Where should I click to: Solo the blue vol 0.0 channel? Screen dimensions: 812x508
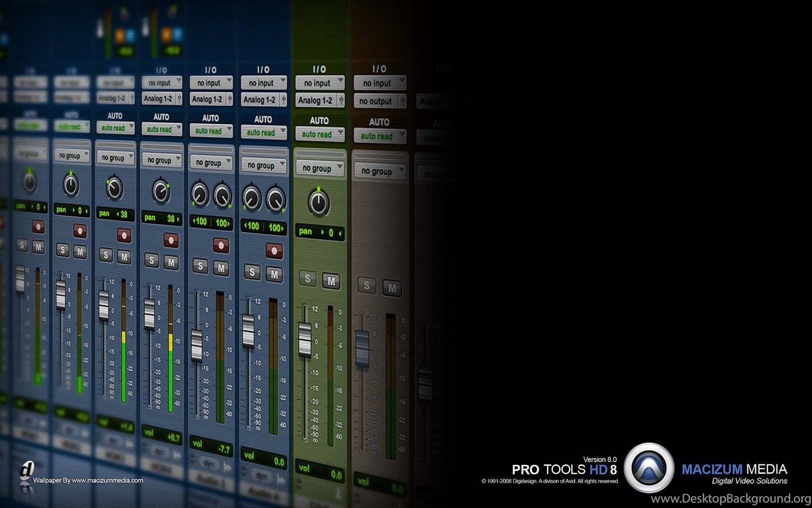point(252,272)
